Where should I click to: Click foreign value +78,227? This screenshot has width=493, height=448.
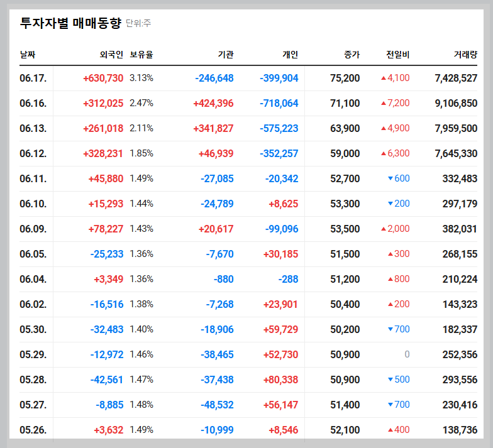coord(106,229)
